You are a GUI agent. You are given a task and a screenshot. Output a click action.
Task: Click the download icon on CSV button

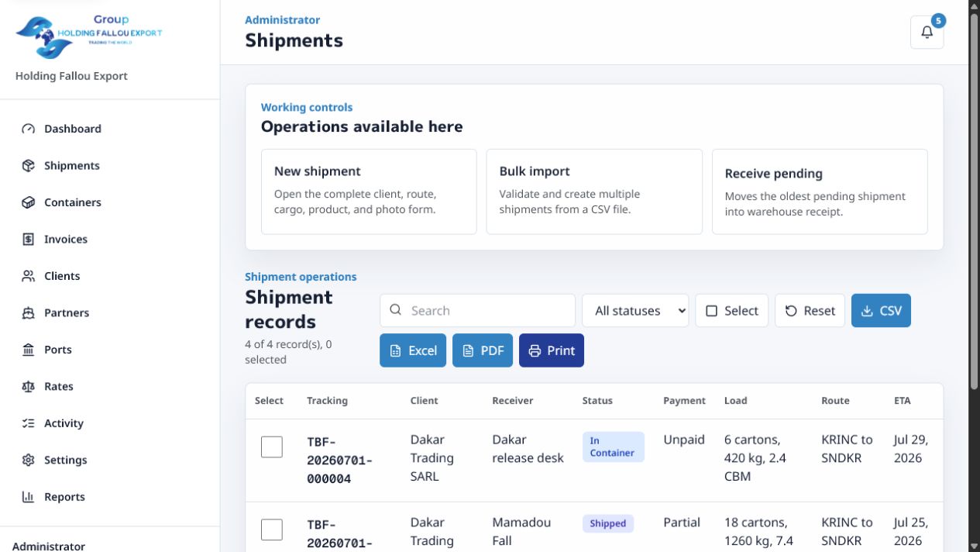(867, 311)
